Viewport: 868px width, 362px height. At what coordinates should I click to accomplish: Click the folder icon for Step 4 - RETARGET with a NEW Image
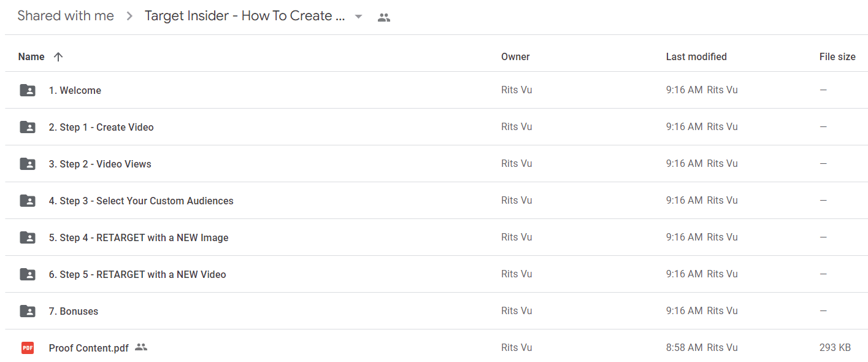(28, 237)
